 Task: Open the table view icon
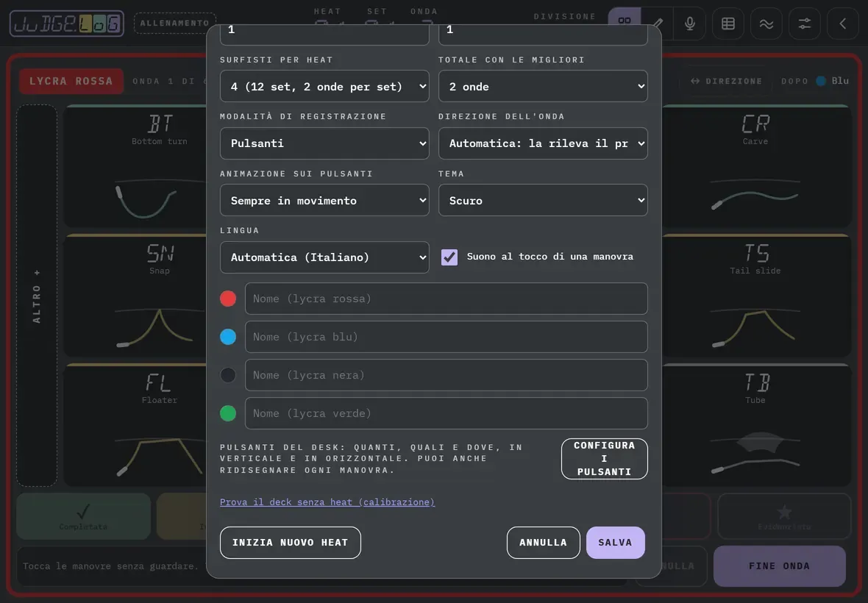click(728, 24)
